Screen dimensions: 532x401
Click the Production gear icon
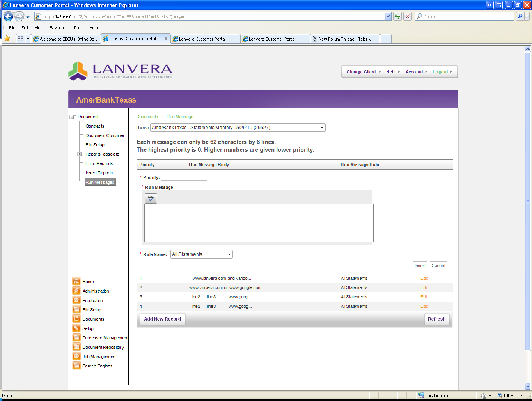tap(76, 300)
